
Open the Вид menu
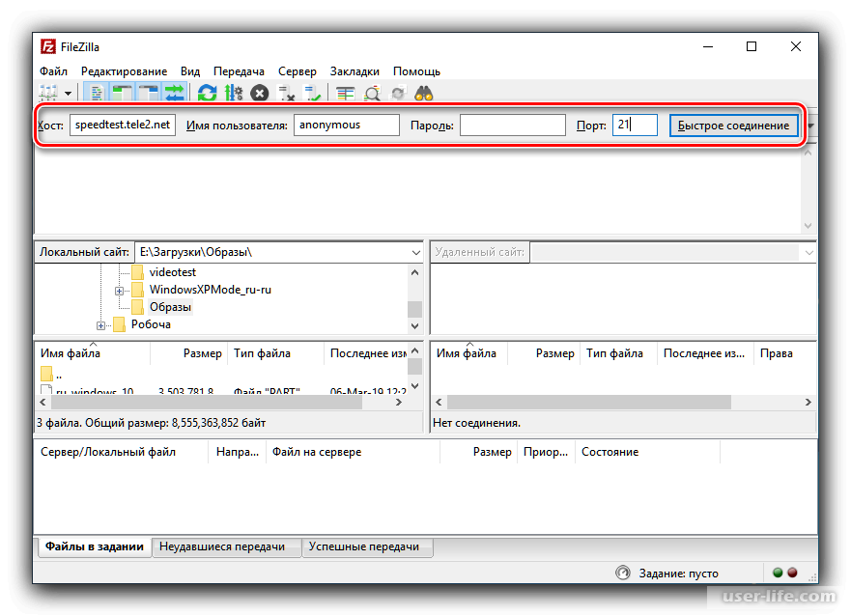click(190, 71)
